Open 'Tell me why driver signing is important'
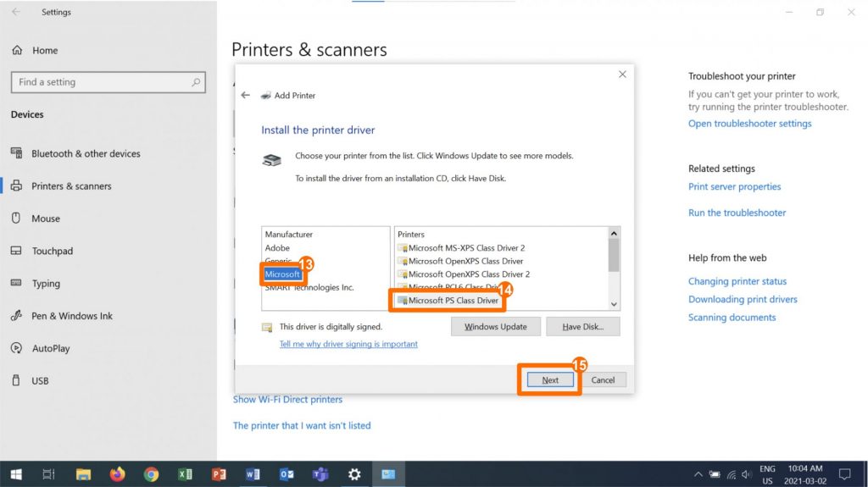This screenshot has width=868, height=487. tap(348, 345)
